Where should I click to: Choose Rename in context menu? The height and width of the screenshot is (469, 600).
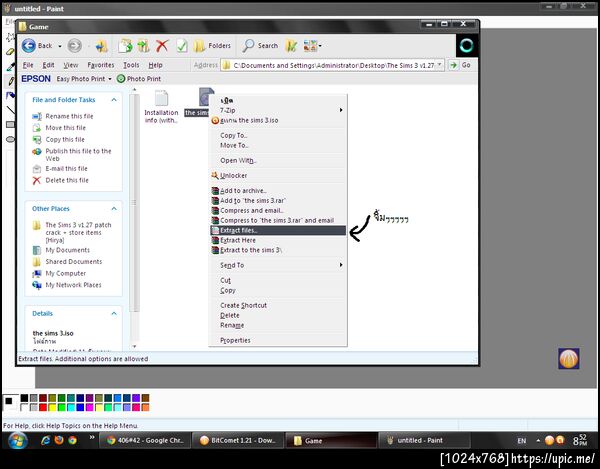click(278, 325)
